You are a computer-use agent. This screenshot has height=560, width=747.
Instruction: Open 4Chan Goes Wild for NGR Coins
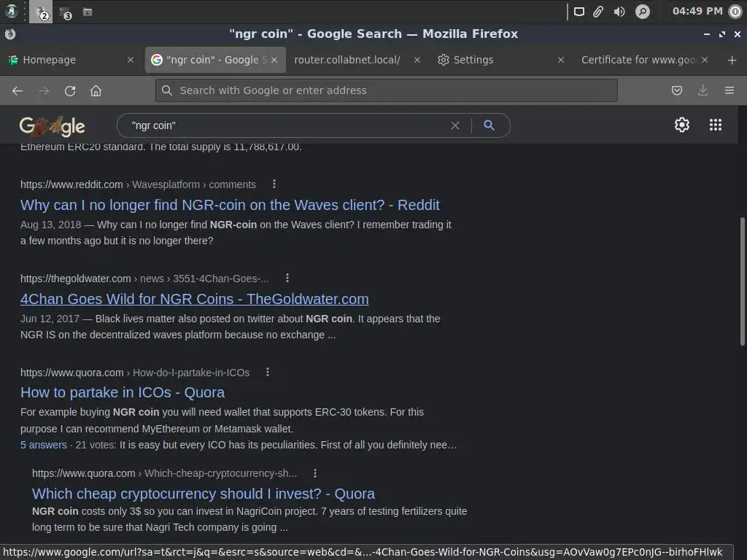194,299
